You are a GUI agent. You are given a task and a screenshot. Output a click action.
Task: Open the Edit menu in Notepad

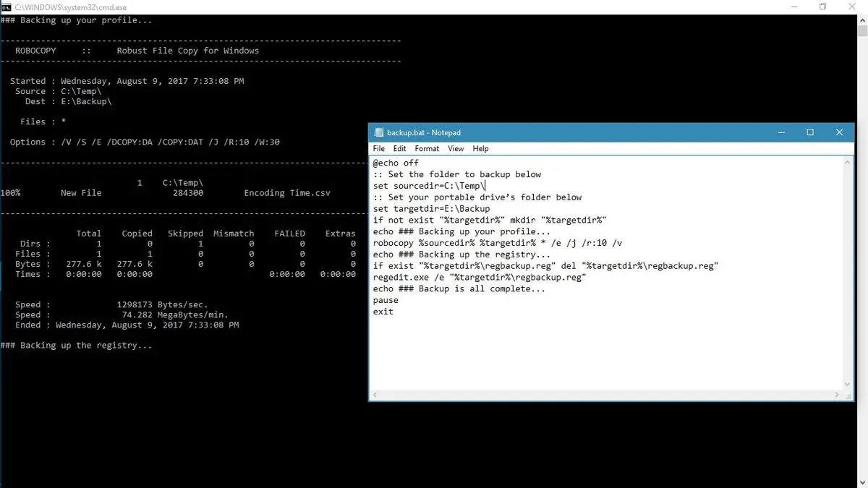tap(399, 148)
